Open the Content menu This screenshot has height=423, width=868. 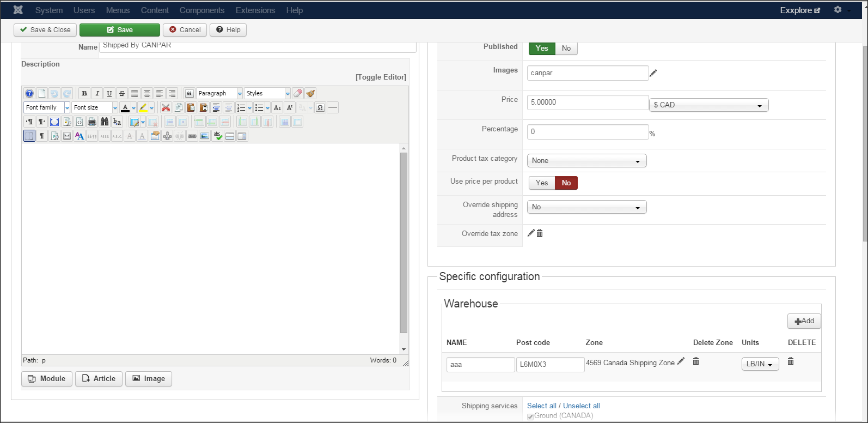tap(155, 10)
